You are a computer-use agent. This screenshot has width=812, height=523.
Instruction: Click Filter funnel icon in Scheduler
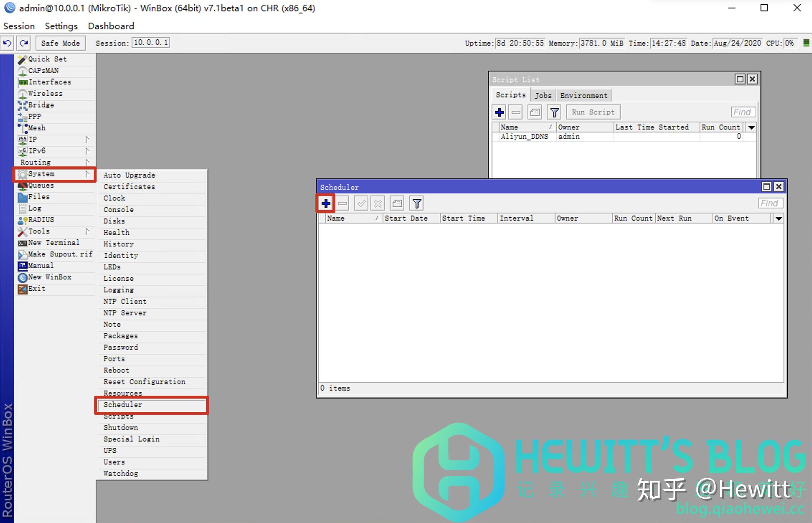417,204
